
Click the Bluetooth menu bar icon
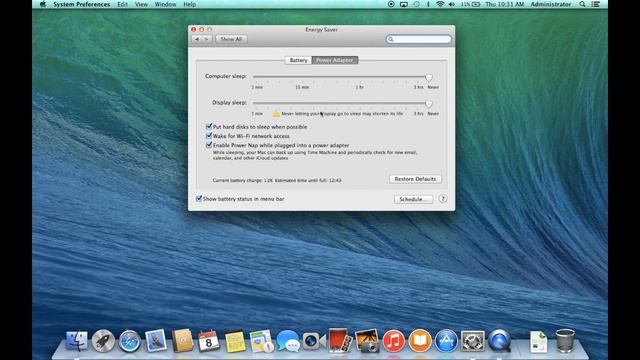pos(428,4)
